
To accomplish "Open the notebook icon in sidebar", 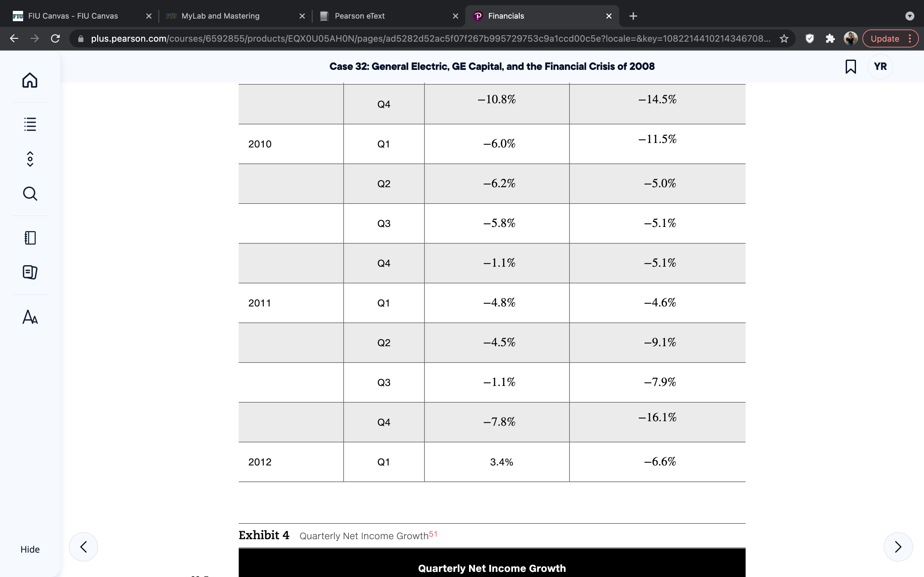I will (30, 238).
